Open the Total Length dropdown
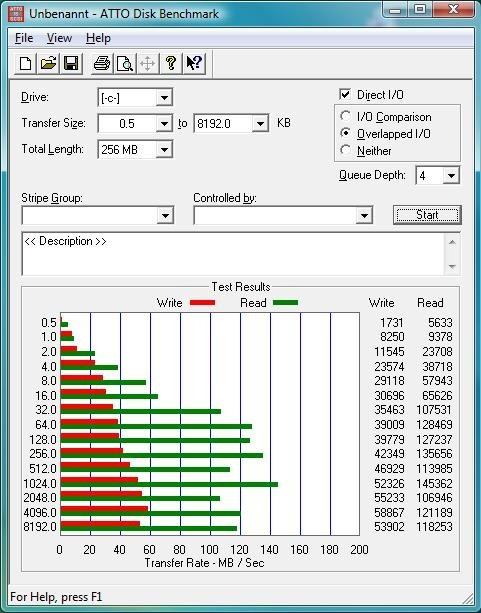Viewport: 481px width, 613px height. [164, 150]
